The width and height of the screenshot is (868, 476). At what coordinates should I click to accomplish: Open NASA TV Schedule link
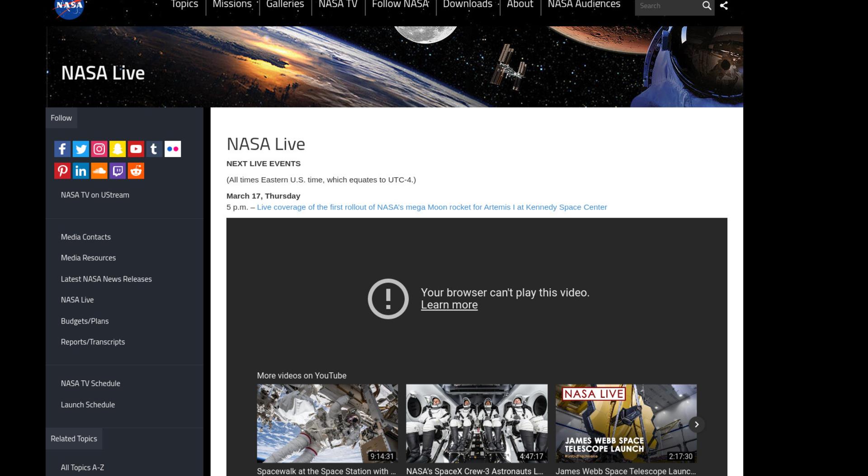(x=90, y=384)
